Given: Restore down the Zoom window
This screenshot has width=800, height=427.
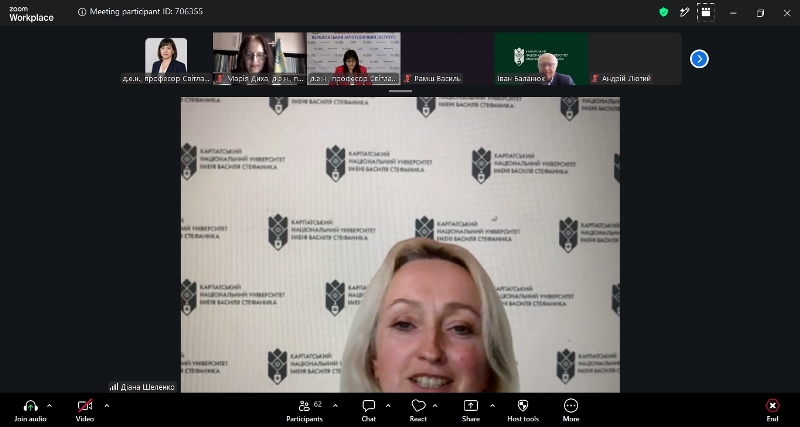Looking at the screenshot, I should click(x=760, y=13).
